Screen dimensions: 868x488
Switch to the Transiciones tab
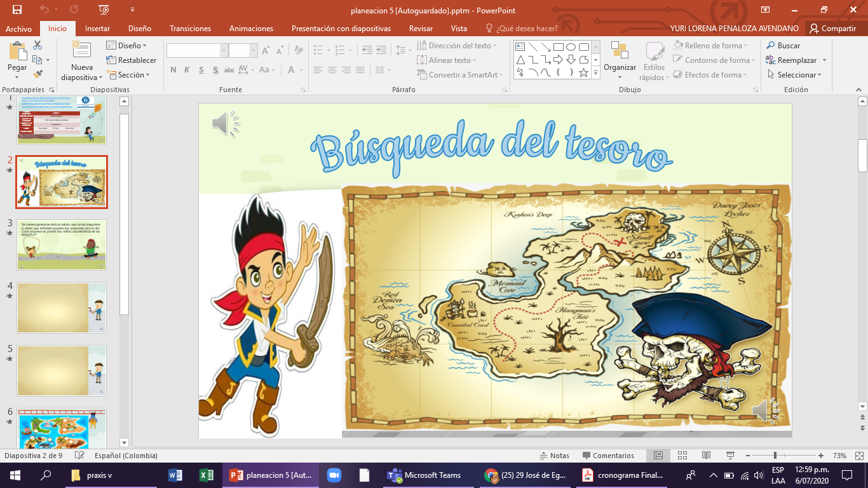coord(190,29)
